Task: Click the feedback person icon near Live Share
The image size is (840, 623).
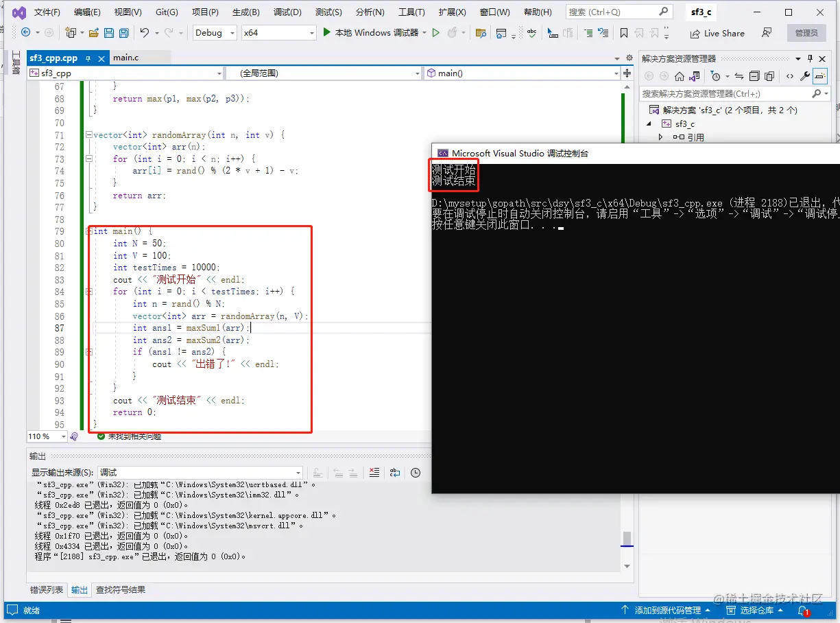Action: [x=767, y=32]
